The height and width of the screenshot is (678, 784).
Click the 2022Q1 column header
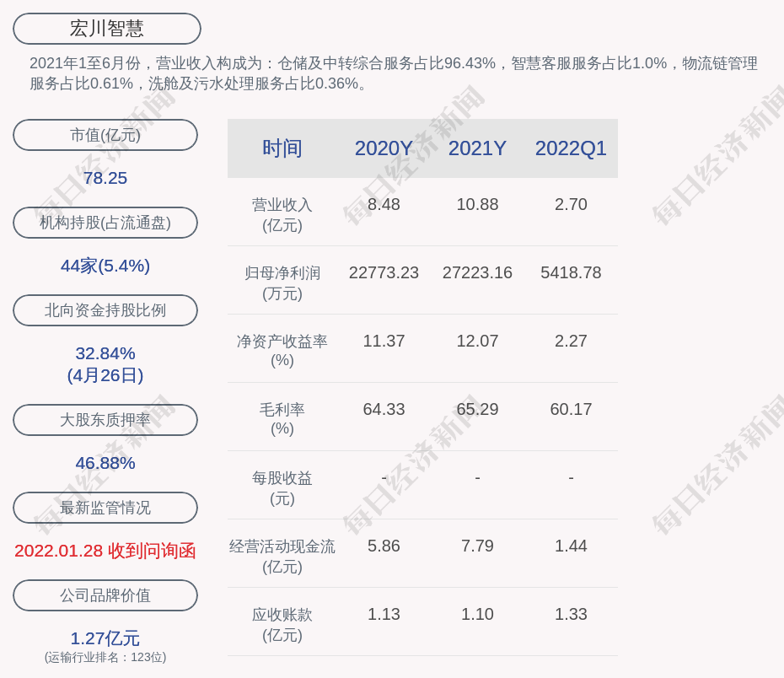coord(571,148)
